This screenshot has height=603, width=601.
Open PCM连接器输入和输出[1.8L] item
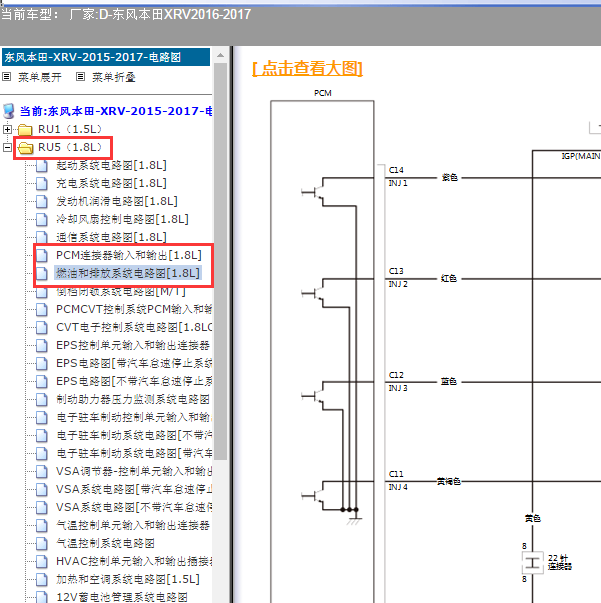pyautogui.click(x=129, y=255)
